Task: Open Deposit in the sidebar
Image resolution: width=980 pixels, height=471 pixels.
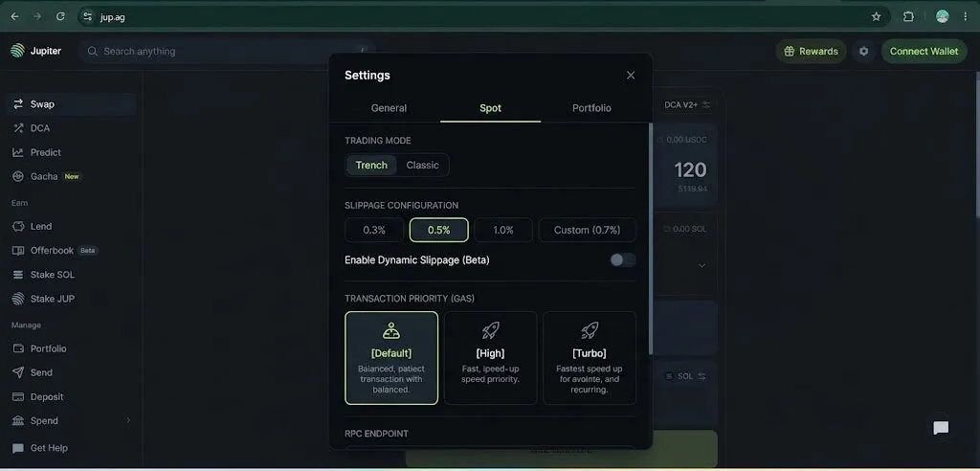Action: point(71,396)
